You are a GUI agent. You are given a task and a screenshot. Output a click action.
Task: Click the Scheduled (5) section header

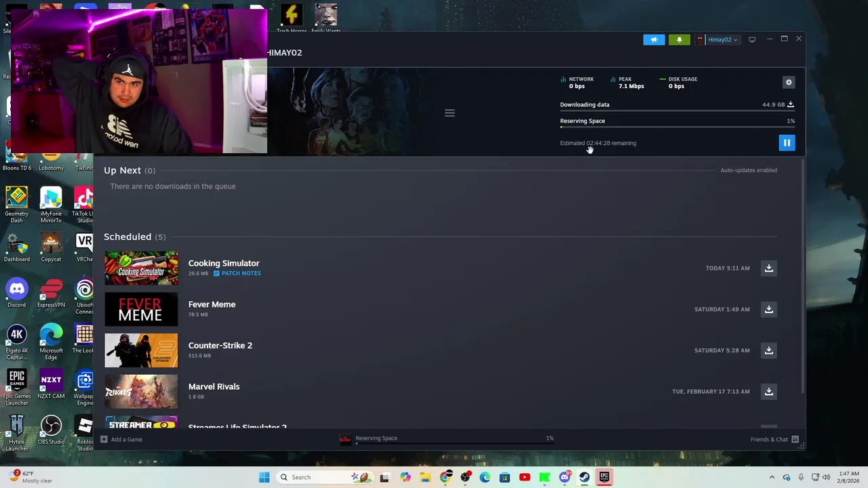pos(134,237)
